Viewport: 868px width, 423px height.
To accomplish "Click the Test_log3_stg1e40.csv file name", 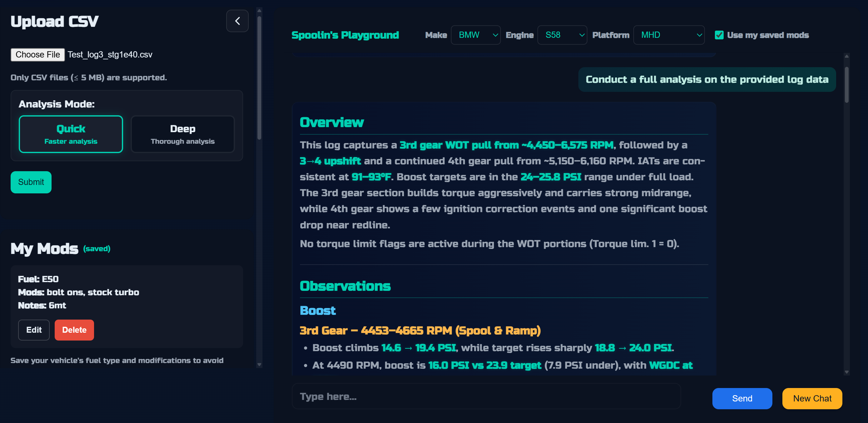I will point(110,55).
